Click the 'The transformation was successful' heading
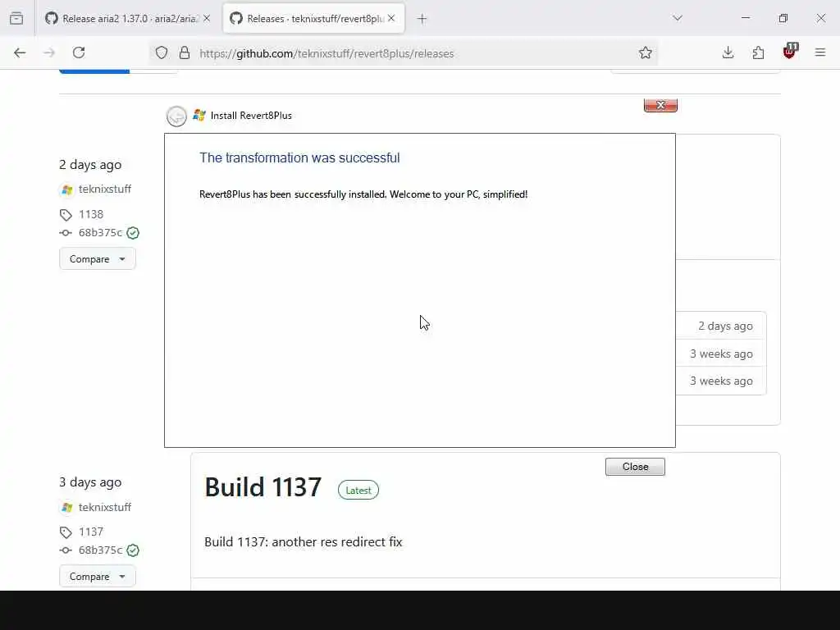Viewport: 840px width, 630px height. pyautogui.click(x=299, y=158)
